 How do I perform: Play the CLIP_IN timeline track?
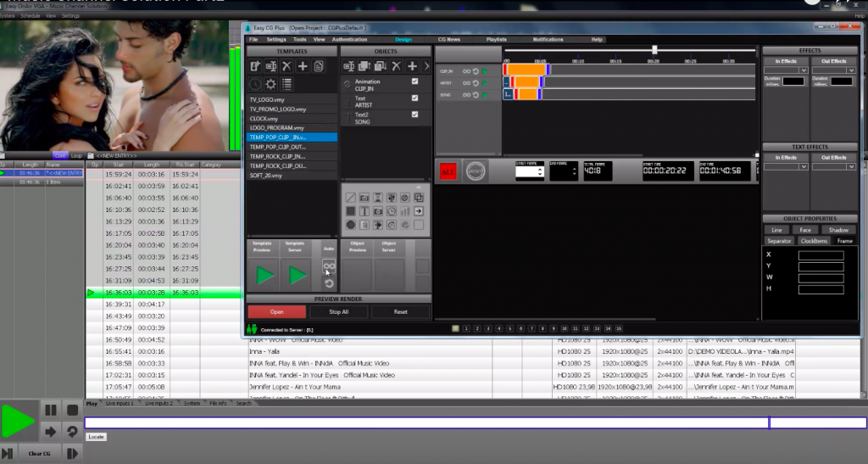point(485,71)
